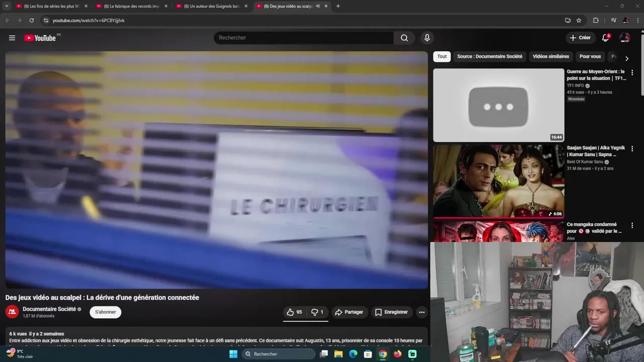Click the Partager button
644x362 pixels.
[349, 312]
